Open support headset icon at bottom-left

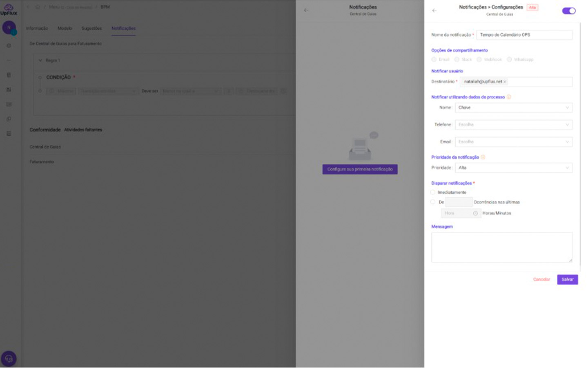9,359
